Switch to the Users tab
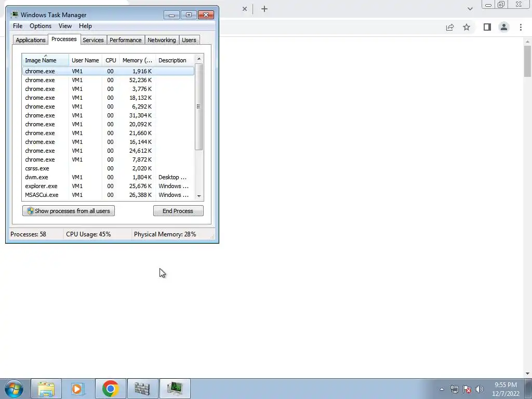This screenshot has height=399, width=532. point(189,40)
